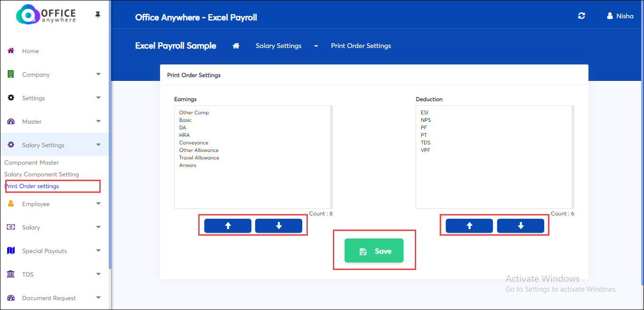Click the Employee person icon
The height and width of the screenshot is (310, 644).
click(x=11, y=204)
